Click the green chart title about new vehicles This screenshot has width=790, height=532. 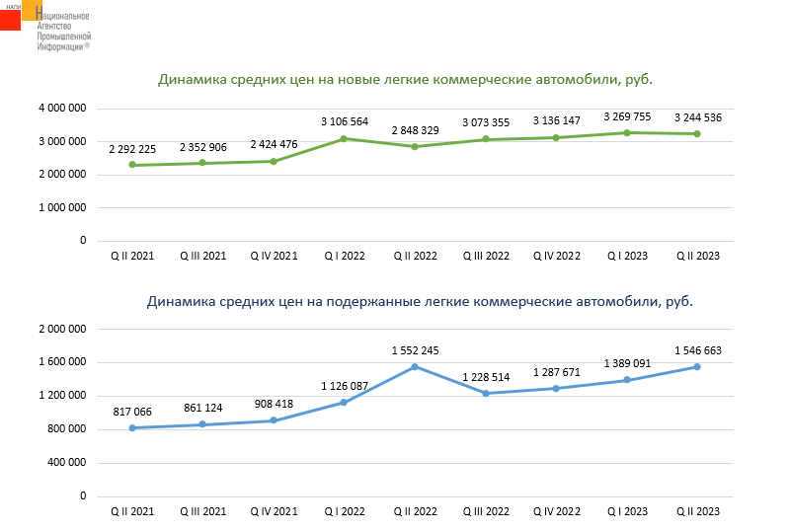coord(406,79)
